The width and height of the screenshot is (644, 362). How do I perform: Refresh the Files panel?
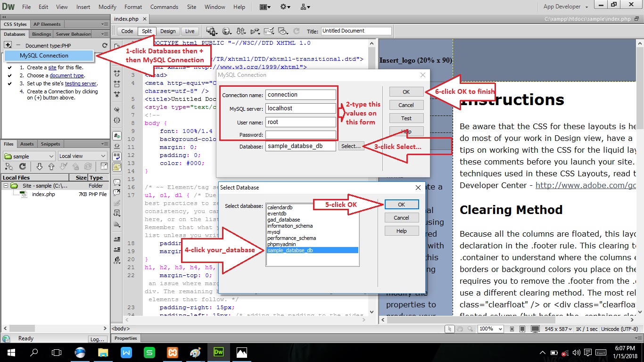(x=22, y=166)
